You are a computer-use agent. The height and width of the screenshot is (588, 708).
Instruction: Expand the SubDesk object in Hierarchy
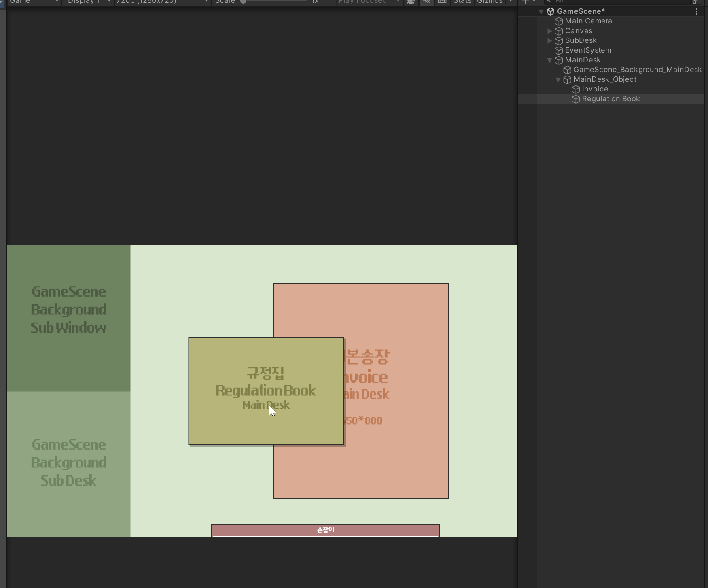(x=549, y=41)
